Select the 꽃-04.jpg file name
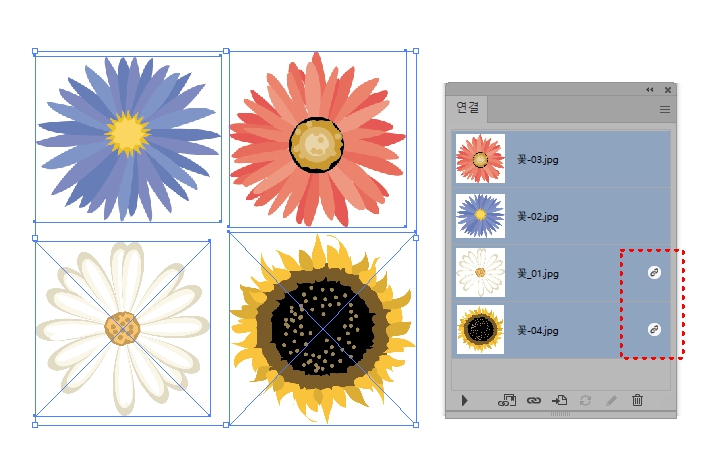The image size is (723, 460). click(x=538, y=330)
